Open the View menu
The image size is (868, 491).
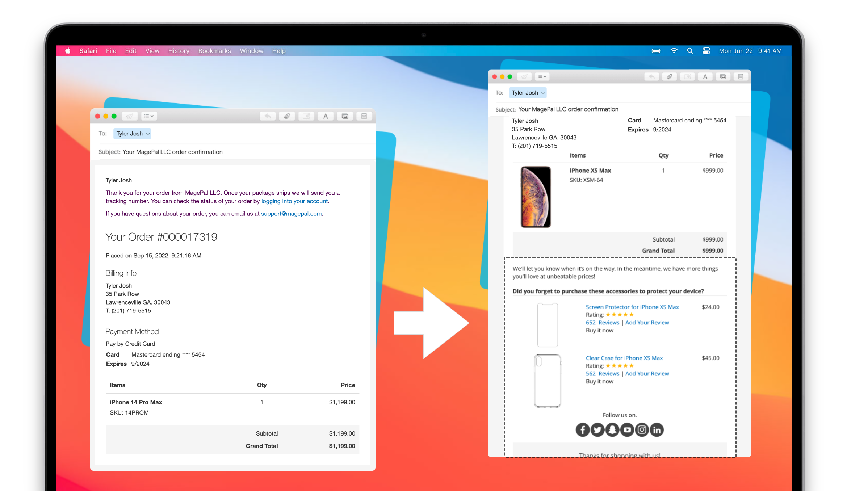point(152,51)
